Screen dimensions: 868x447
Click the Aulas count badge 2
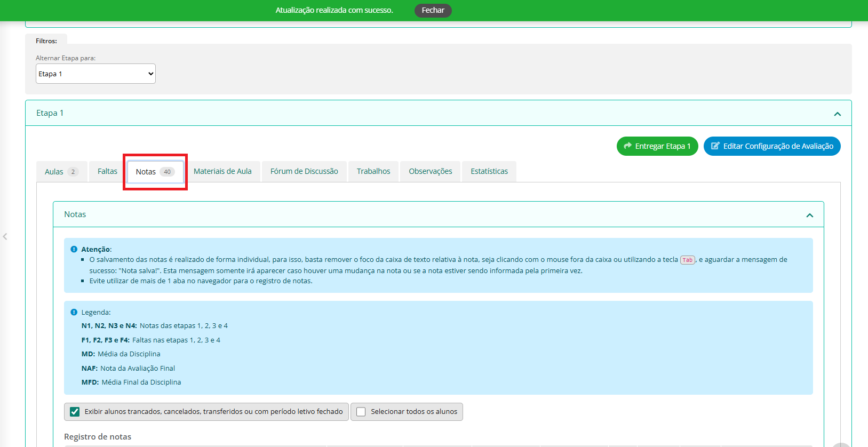tap(73, 172)
